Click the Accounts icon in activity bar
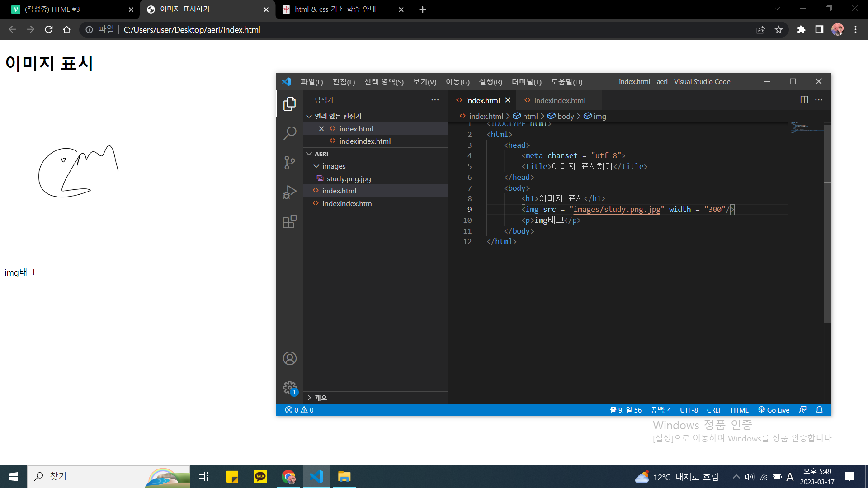This screenshot has height=488, width=868. click(x=289, y=358)
